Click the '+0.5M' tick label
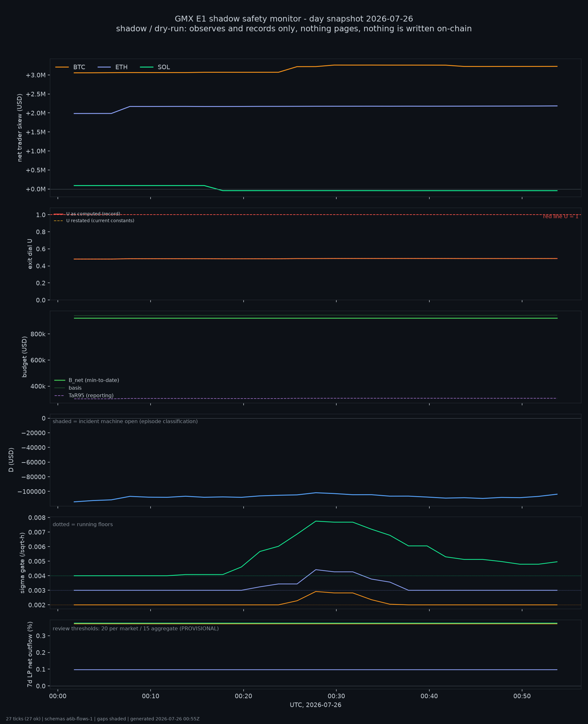Image resolution: width=588 pixels, height=724 pixels. click(x=36, y=170)
